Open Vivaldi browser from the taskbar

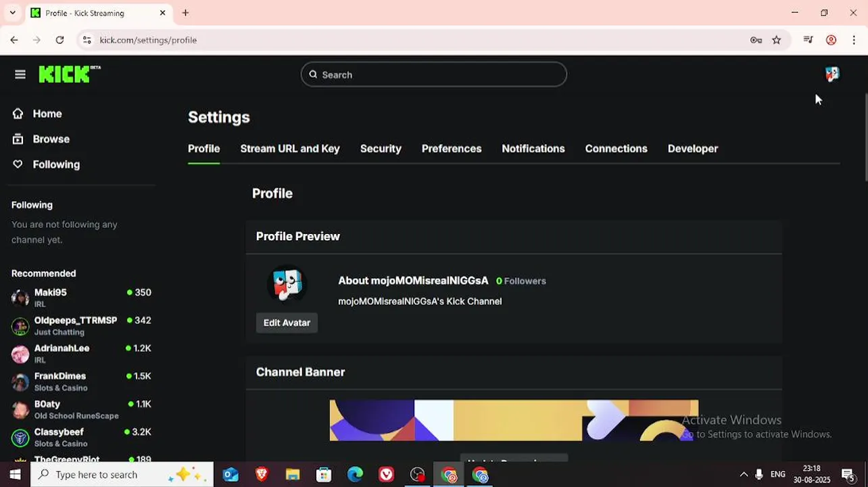pyautogui.click(x=386, y=475)
